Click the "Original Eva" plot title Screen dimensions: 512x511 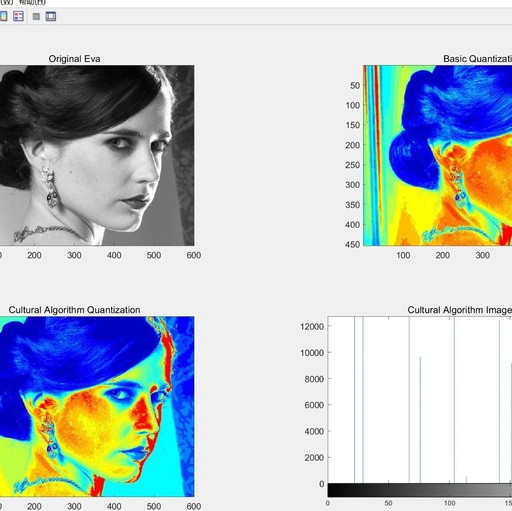[74, 59]
